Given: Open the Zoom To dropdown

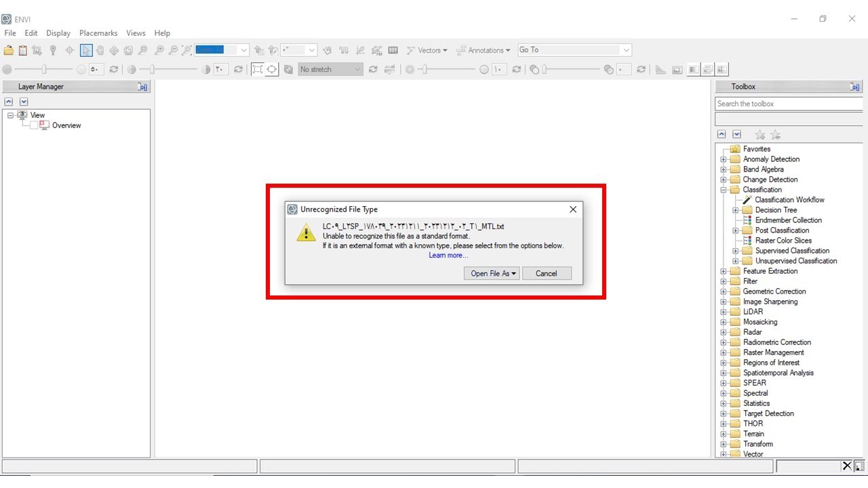Looking at the screenshot, I should 243,50.
